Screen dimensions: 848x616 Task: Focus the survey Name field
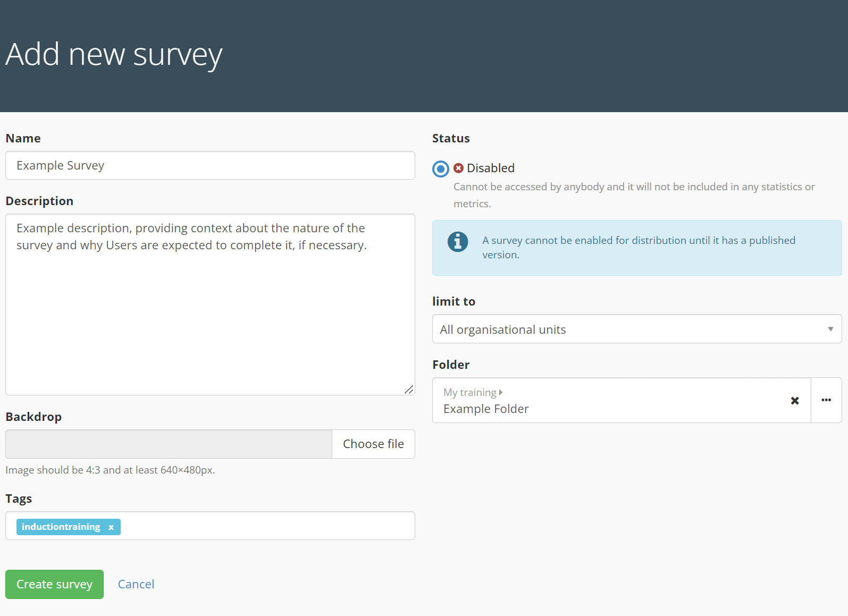coord(210,165)
